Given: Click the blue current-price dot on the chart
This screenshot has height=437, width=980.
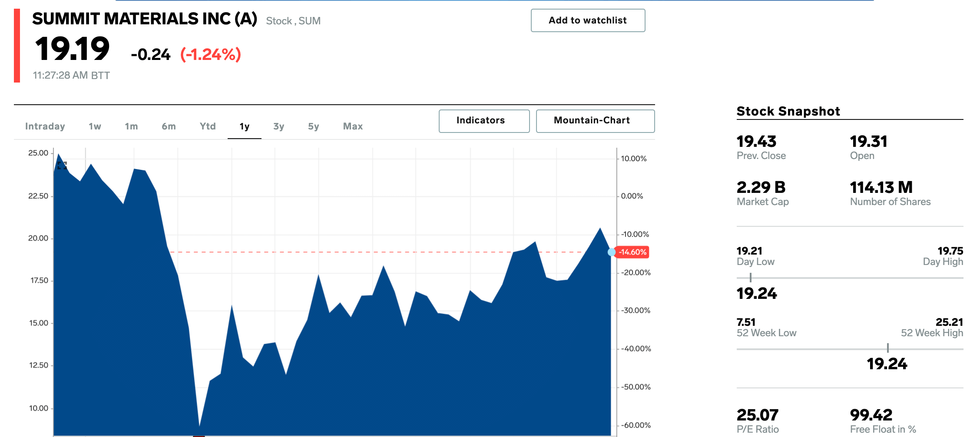Looking at the screenshot, I should coord(612,252).
